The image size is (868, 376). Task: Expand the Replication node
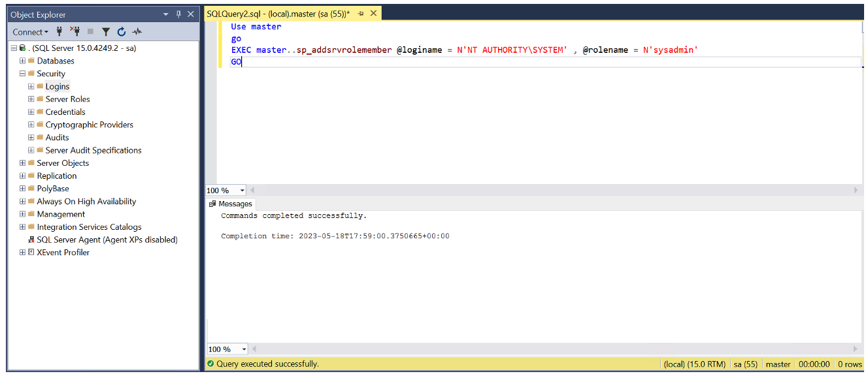22,176
